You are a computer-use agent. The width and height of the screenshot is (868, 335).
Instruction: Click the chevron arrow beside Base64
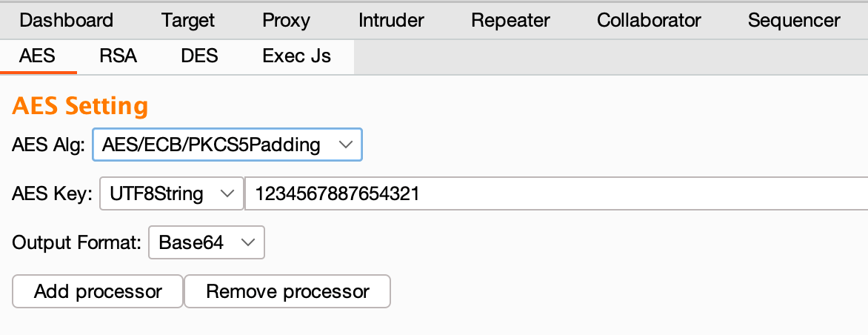click(x=248, y=243)
